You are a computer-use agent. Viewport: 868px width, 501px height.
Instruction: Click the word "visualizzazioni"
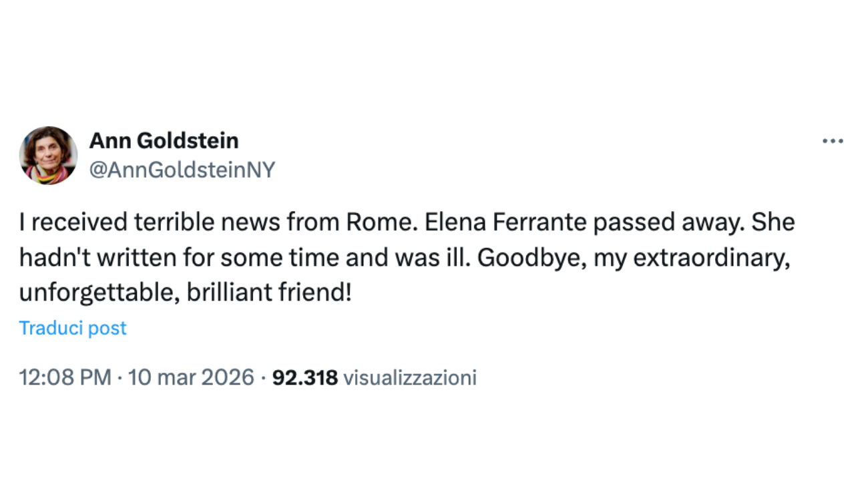(410, 377)
